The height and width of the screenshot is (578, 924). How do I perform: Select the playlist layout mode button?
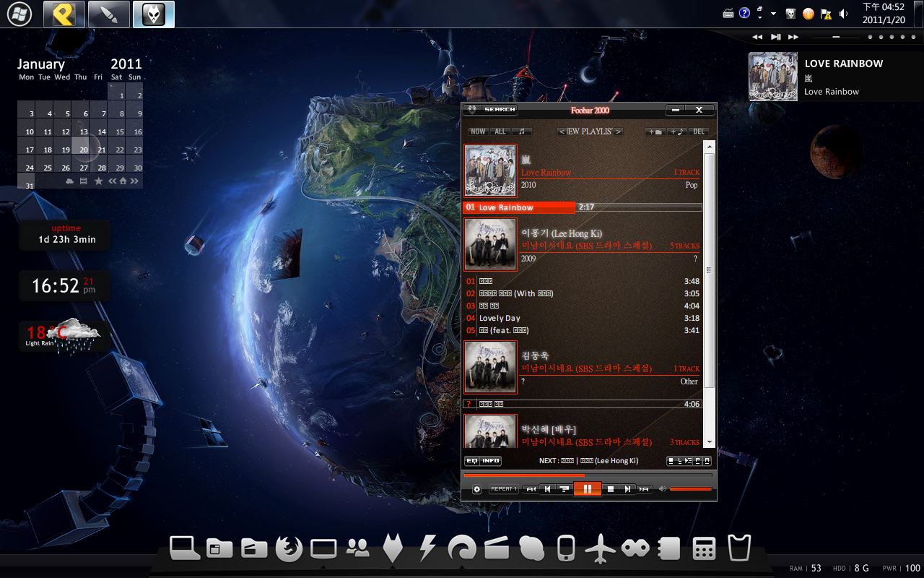[x=689, y=461]
